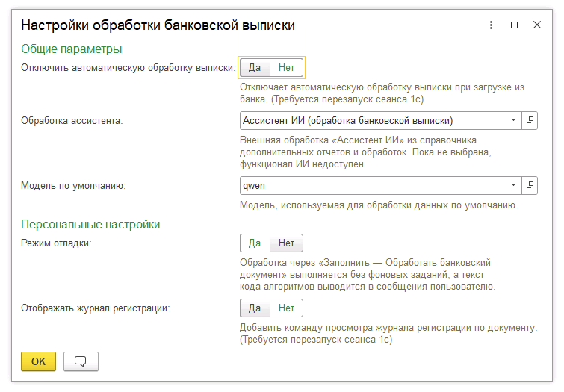The image size is (564, 392).
Task: Expand the Модель по умолчанию dropdown list
Action: tap(514, 185)
